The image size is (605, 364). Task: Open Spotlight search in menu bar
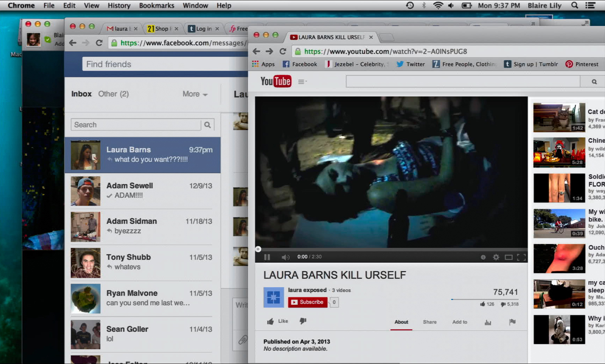point(574,5)
